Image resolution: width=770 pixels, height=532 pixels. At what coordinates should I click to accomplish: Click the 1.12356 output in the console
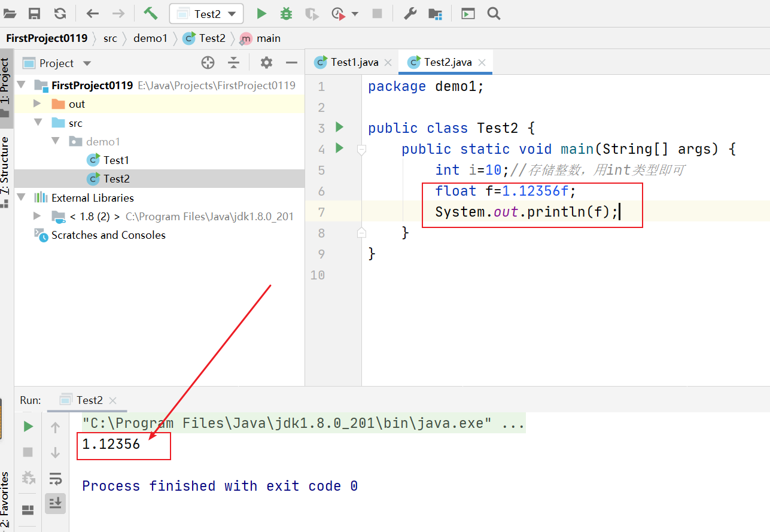[111, 444]
